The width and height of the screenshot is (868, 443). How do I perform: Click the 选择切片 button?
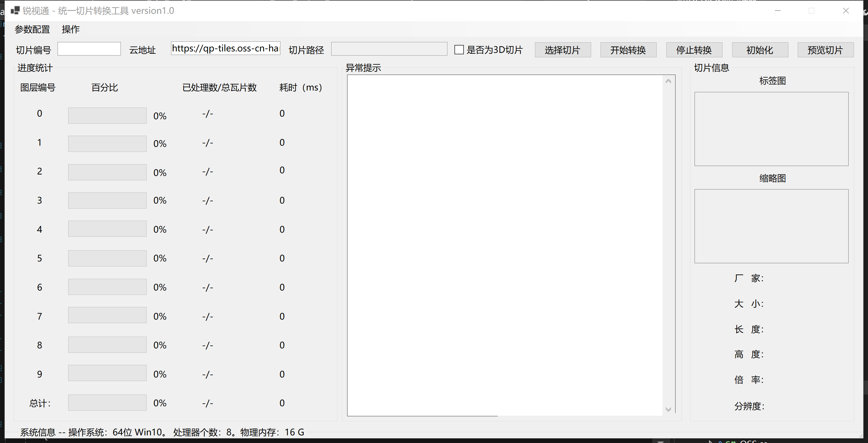coord(563,50)
